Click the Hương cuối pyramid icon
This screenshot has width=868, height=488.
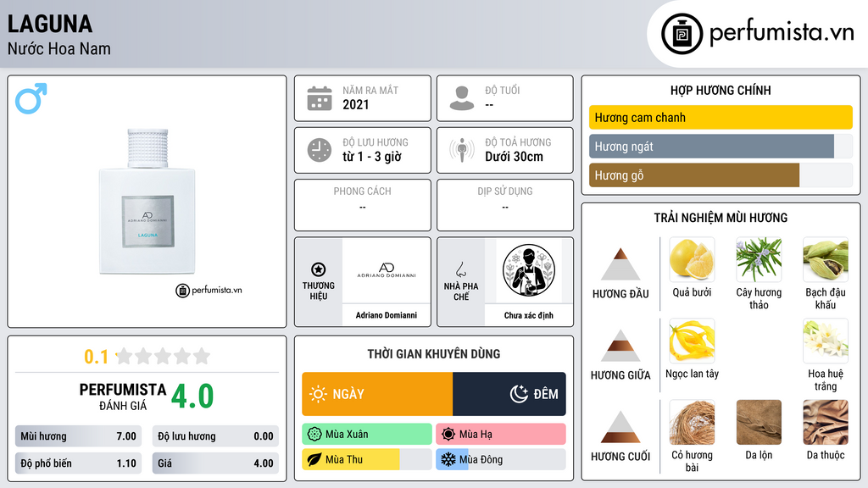coord(620,427)
